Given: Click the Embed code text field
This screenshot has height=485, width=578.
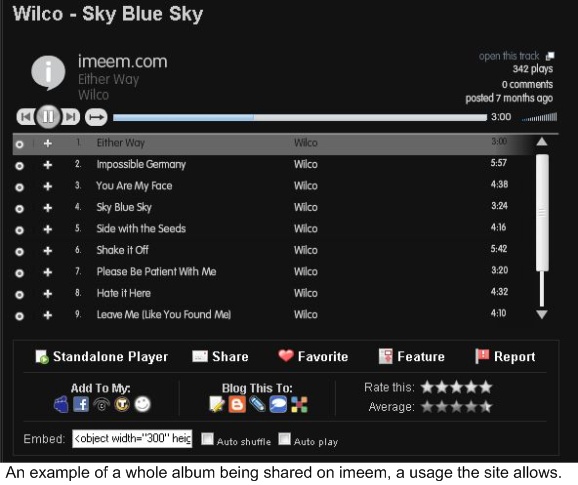Looking at the screenshot, I should click(132, 439).
